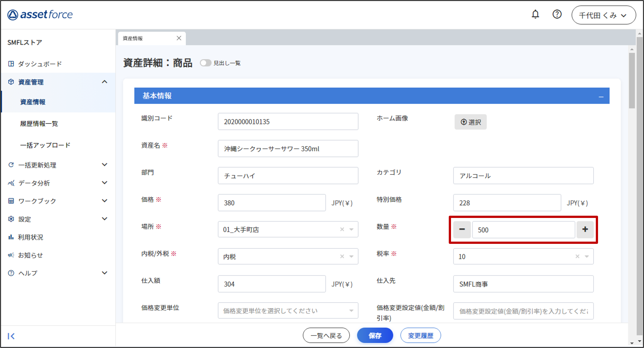Screen dimensions: 644x348
Task: Click the 資産名 input field
Action: [288, 149]
